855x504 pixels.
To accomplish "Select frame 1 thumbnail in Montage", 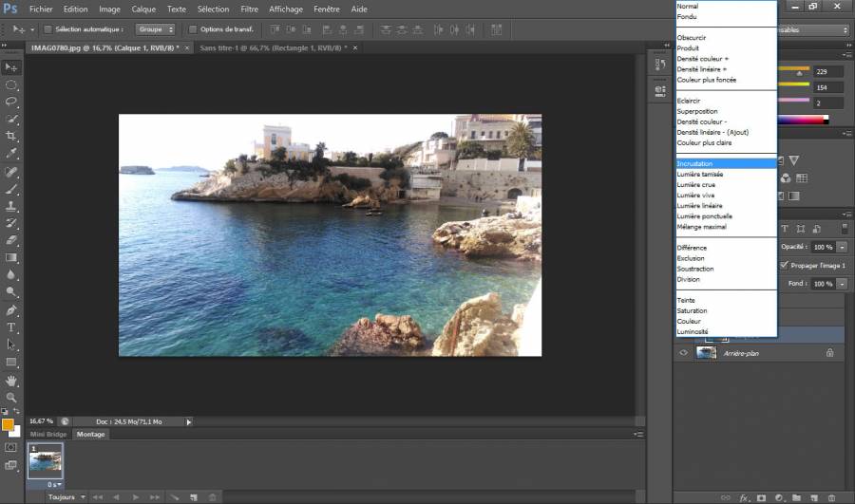I will click(47, 462).
